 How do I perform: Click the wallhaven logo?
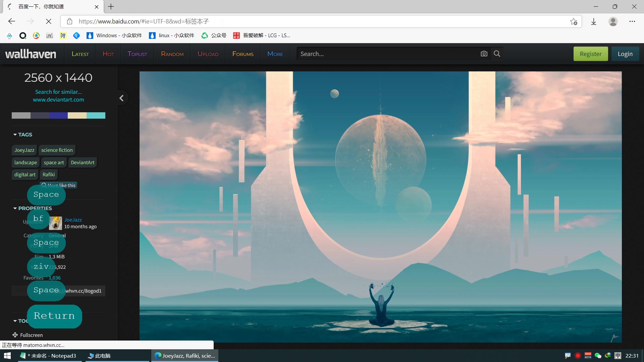31,54
